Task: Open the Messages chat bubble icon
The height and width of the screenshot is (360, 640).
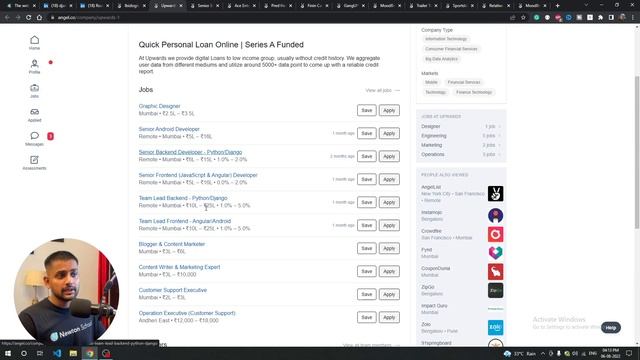Action: pyautogui.click(x=34, y=136)
